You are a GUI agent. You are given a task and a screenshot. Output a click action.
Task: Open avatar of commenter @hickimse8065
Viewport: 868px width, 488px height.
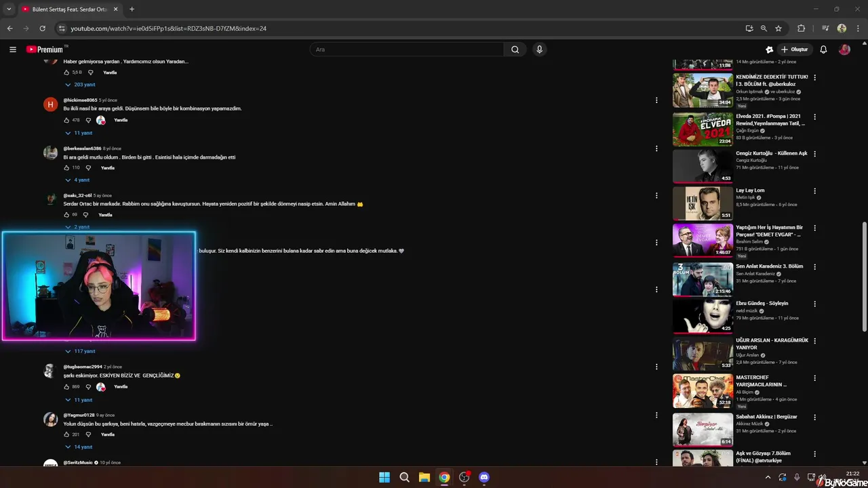pos(50,104)
